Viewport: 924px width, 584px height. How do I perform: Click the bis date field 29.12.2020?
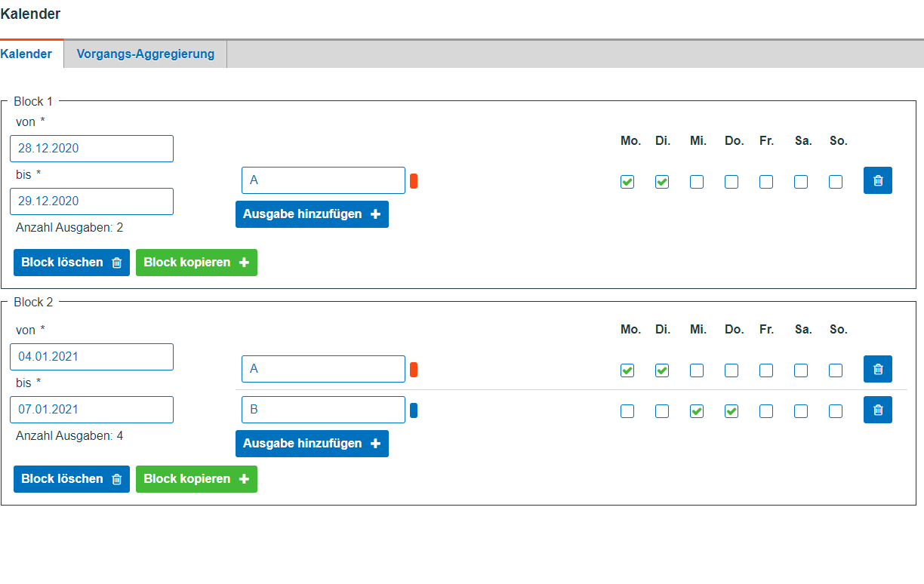(91, 201)
